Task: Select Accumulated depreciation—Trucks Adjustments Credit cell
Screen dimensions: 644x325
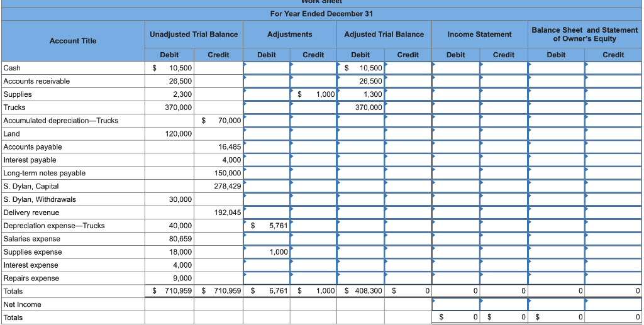Action: tap(313, 121)
